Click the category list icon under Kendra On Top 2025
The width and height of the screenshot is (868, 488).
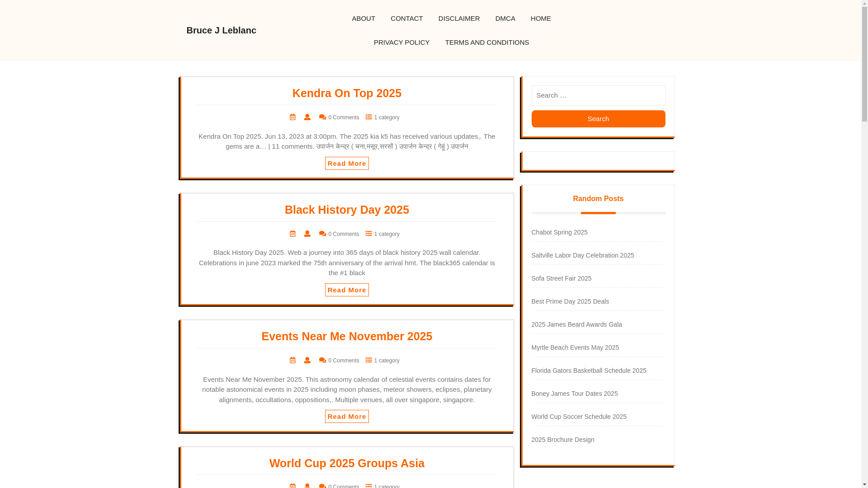[x=369, y=117]
